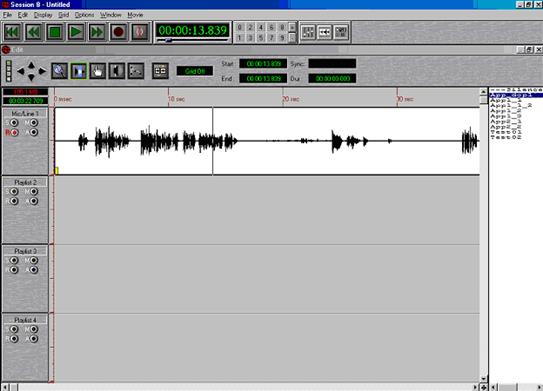Stop playback with the green square button

coord(55,32)
